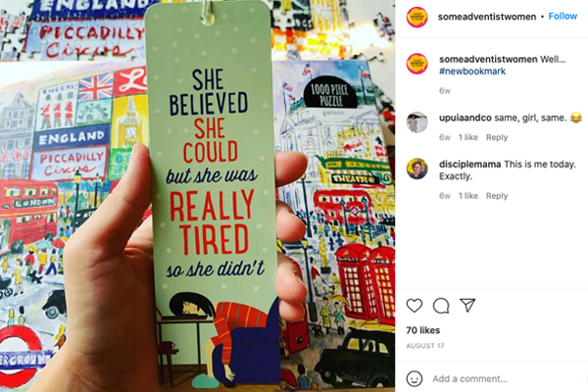The height and width of the screenshot is (392, 588).
Task: Click the August 17 post date
Action: tap(425, 346)
